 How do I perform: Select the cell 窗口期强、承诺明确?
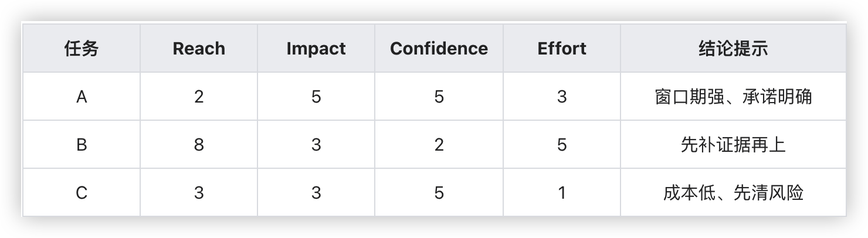click(733, 97)
